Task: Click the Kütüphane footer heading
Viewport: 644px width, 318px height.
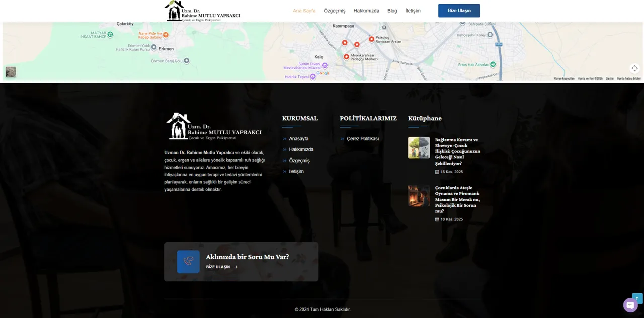Action: pos(425,118)
